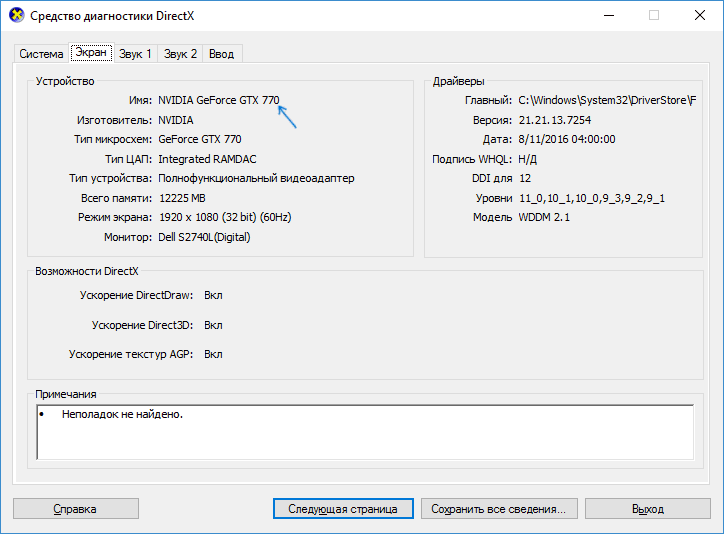This screenshot has width=724, height=534.
Task: Switch to the Система tab
Action: tap(41, 54)
